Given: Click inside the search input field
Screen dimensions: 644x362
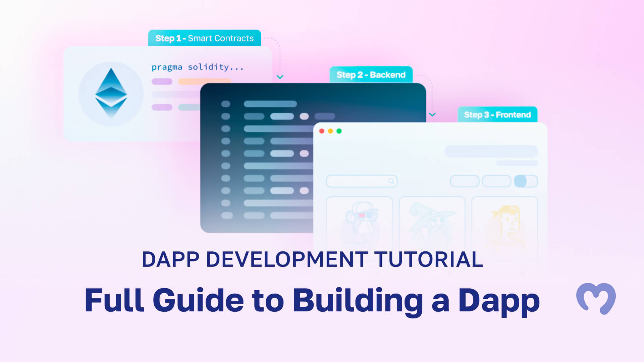Looking at the screenshot, I should pyautogui.click(x=356, y=181).
